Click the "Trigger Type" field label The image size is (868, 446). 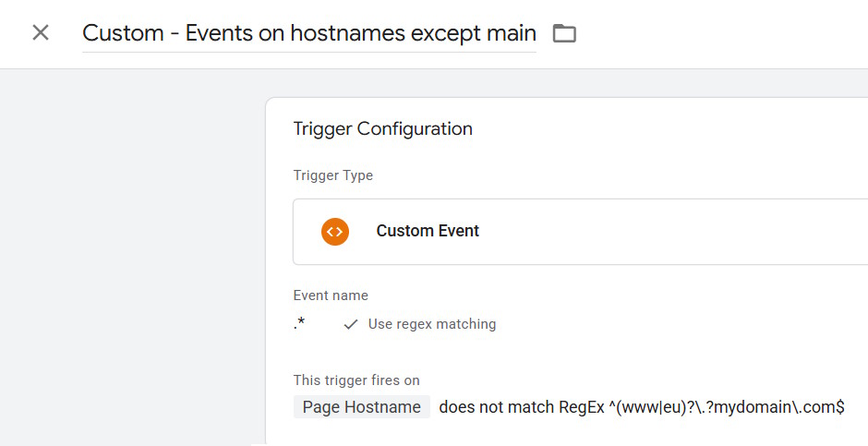pos(332,175)
